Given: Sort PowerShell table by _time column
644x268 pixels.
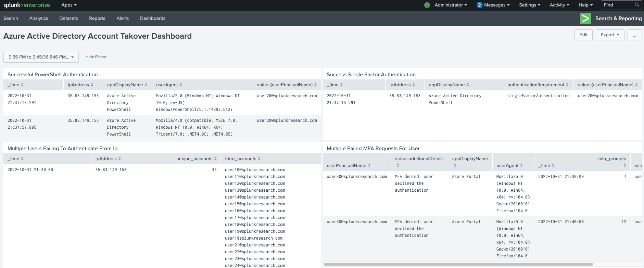Looking at the screenshot, I should (x=15, y=85).
